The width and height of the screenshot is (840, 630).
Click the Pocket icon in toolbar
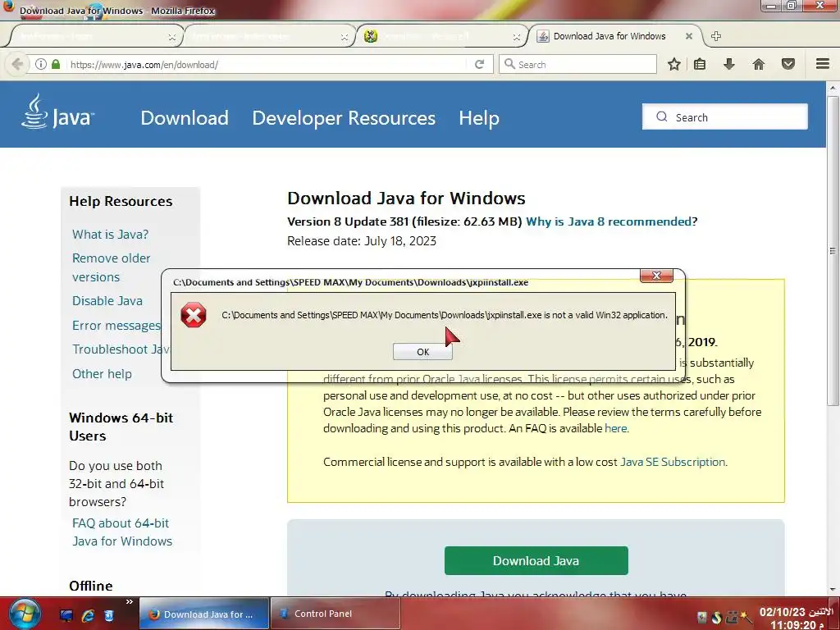point(788,64)
